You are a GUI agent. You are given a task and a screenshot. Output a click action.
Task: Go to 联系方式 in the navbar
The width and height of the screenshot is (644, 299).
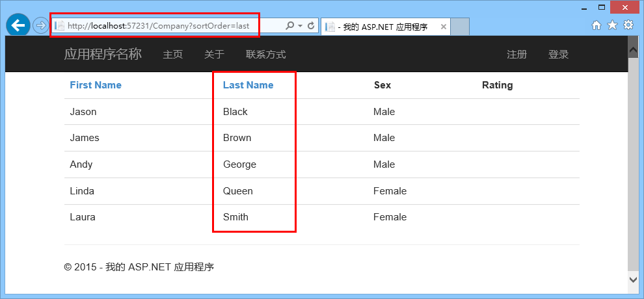click(x=266, y=54)
